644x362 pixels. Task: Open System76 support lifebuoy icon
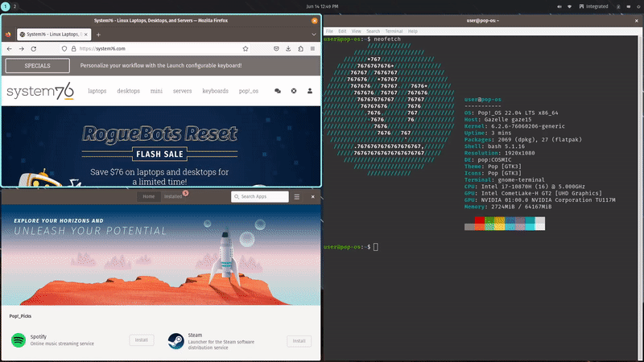tap(294, 91)
